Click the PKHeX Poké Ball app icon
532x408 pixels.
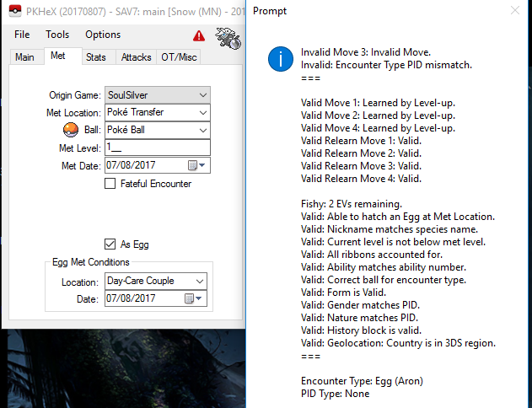tap(15, 11)
